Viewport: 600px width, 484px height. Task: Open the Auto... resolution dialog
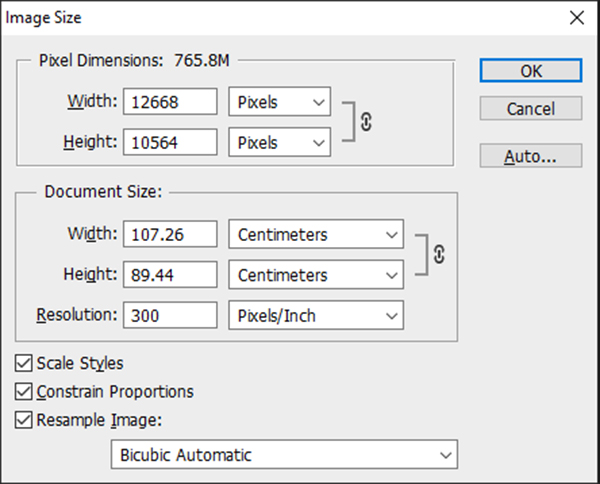531,156
